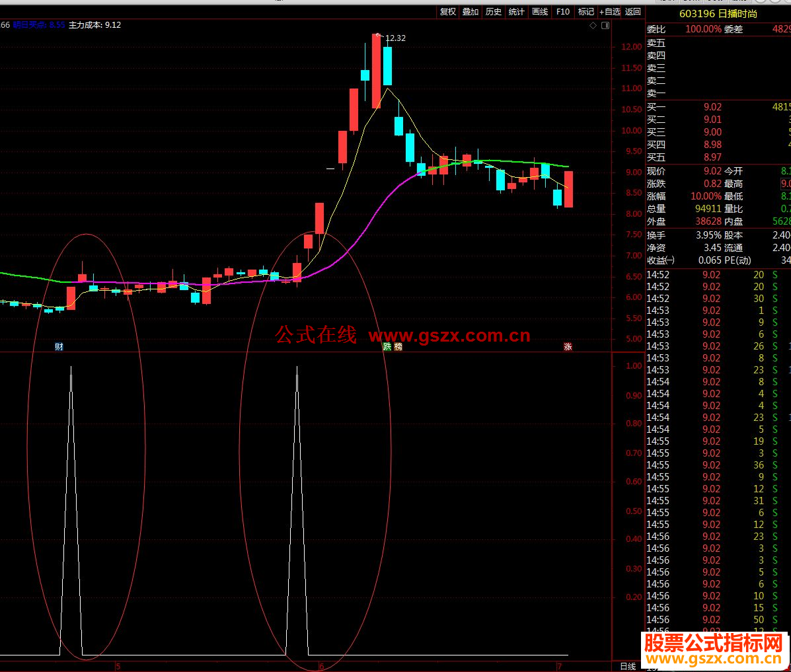This screenshot has width=791, height=672.
Task: Click the second white indicator spike
Action: 297,509
